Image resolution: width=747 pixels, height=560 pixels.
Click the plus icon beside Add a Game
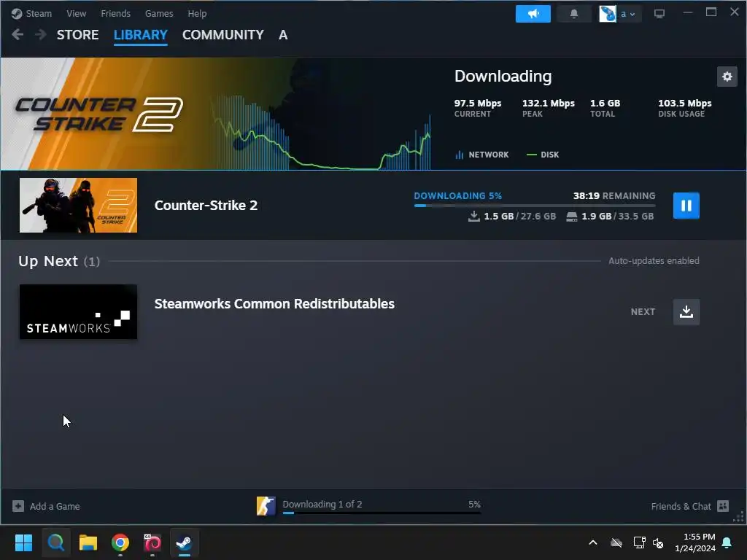pyautogui.click(x=18, y=506)
